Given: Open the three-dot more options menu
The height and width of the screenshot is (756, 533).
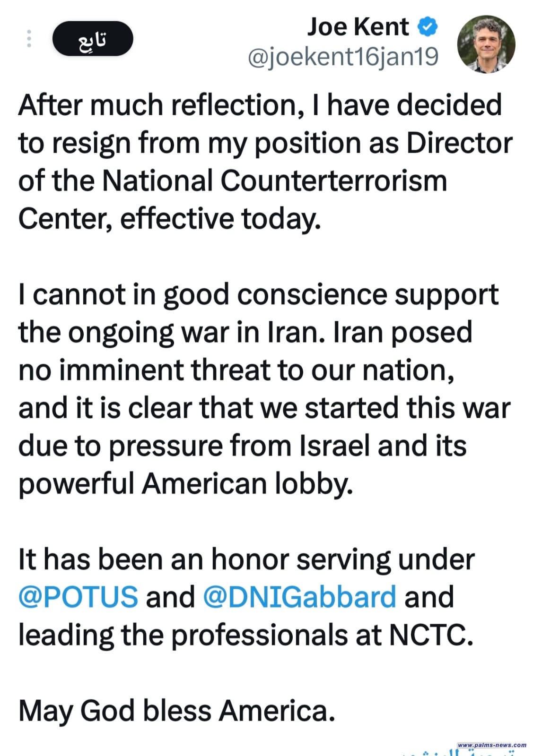Looking at the screenshot, I should pos(29,39).
